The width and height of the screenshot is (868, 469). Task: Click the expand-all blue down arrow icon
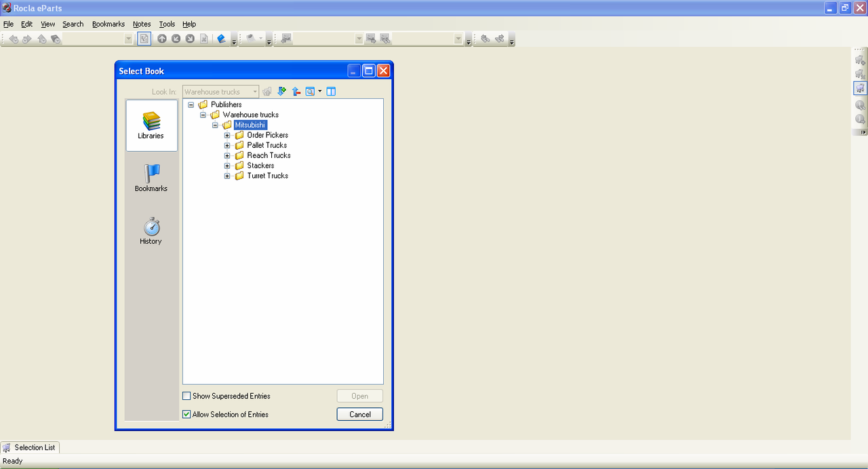(x=281, y=91)
